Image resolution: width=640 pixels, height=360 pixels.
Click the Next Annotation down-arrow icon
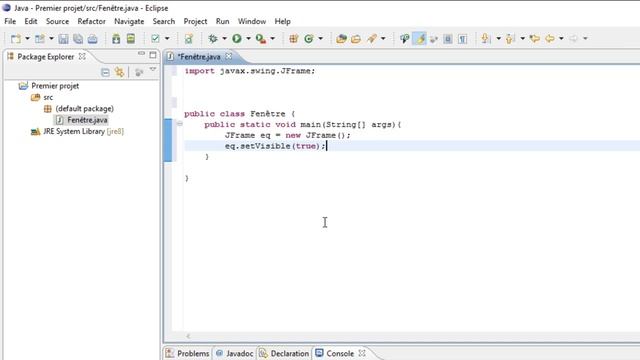coord(485,39)
